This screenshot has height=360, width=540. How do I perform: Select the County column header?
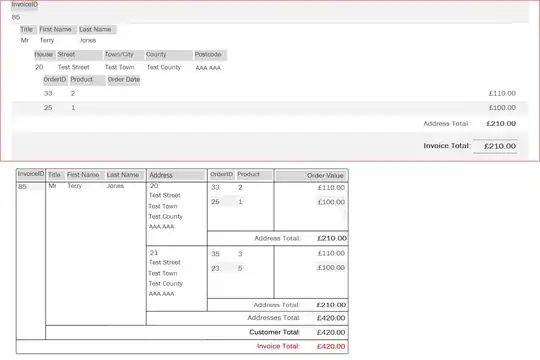[x=169, y=55]
